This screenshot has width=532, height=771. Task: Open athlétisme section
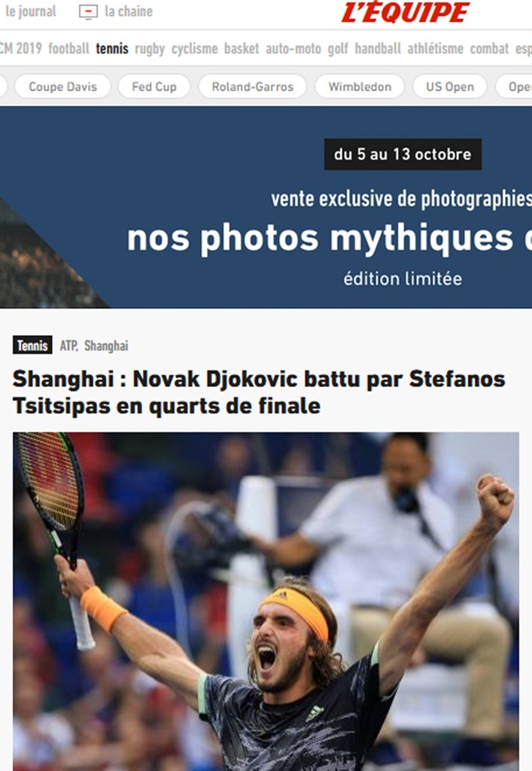tap(435, 49)
